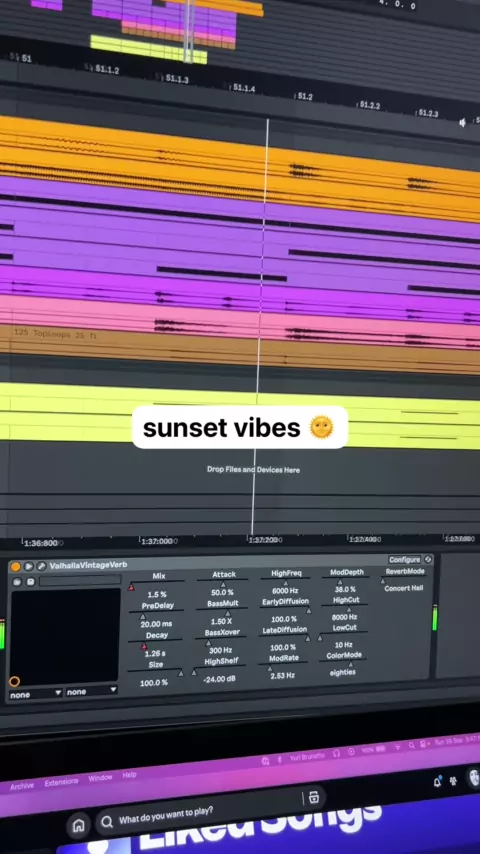Click the HighShelf slider at -24.00 dB

[220, 671]
